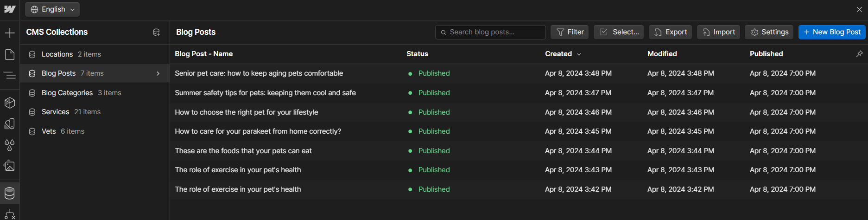This screenshot has width=868, height=220.
Task: Open the Add elements panel plus icon
Action: [x=10, y=33]
